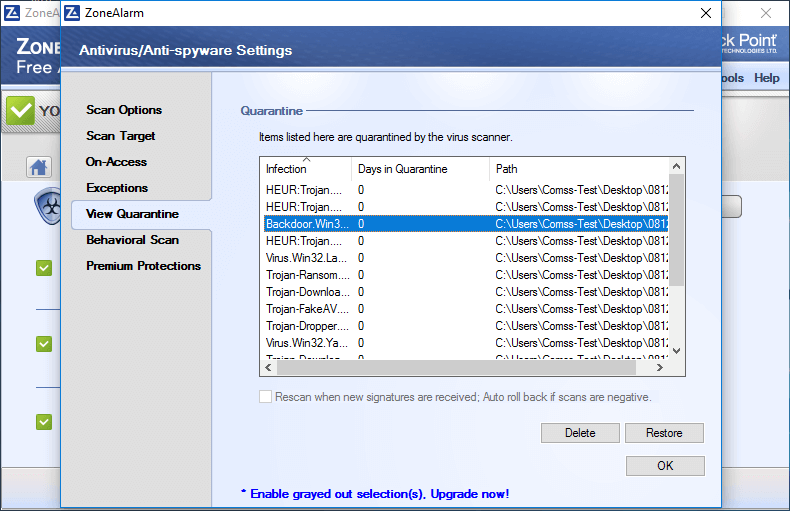Select the HEUR:Trojan row above Virus.Win32.La
Viewport: 790px width, 511px height.
coord(465,241)
